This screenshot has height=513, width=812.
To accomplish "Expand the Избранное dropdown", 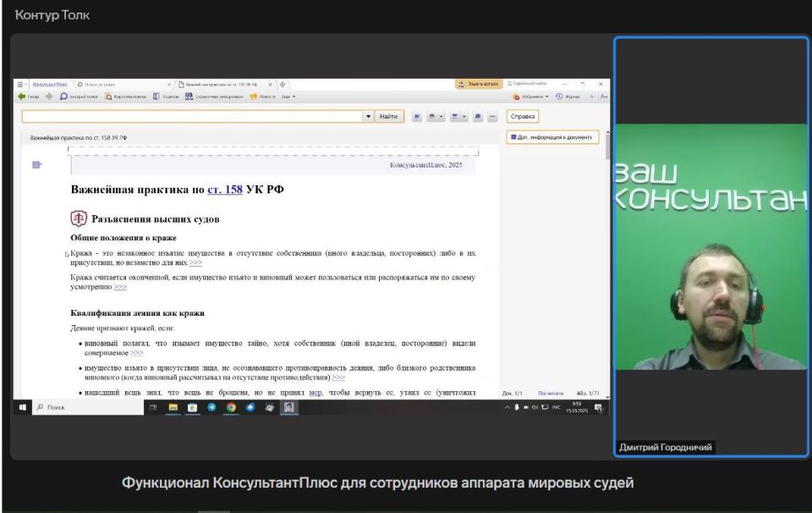I will point(534,96).
